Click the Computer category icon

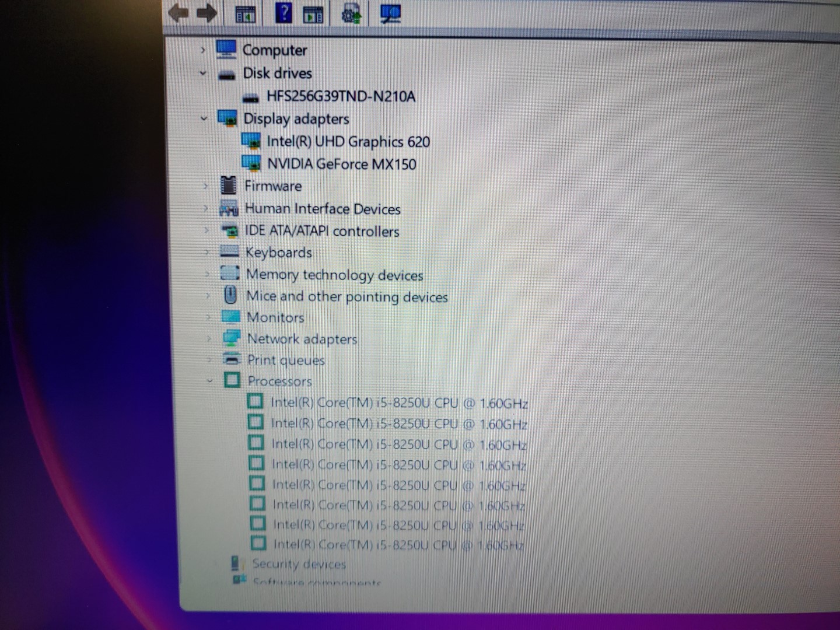[226, 50]
